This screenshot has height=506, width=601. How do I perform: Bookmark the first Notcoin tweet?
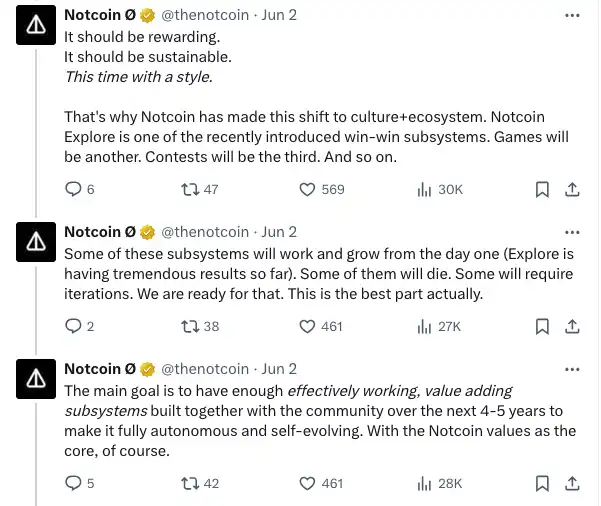[x=542, y=189]
